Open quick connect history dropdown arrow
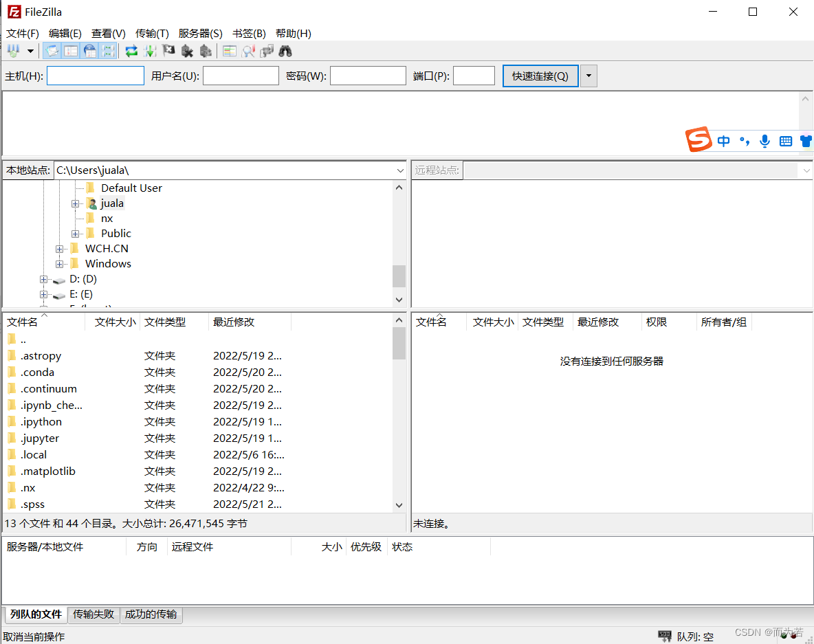 tap(588, 76)
